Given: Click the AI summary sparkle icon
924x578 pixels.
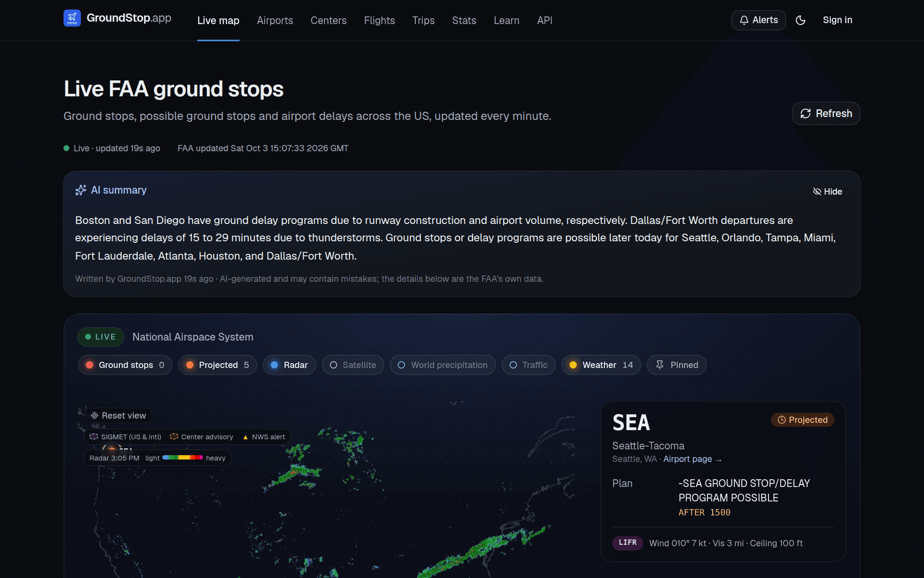Looking at the screenshot, I should click(x=81, y=190).
